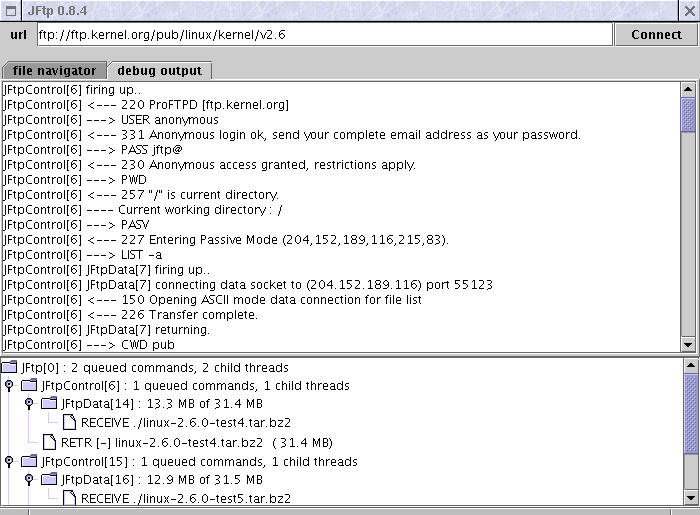Click the JFtpControl[15] folder icon
Viewport: 700px width, 515px height.
[29, 461]
